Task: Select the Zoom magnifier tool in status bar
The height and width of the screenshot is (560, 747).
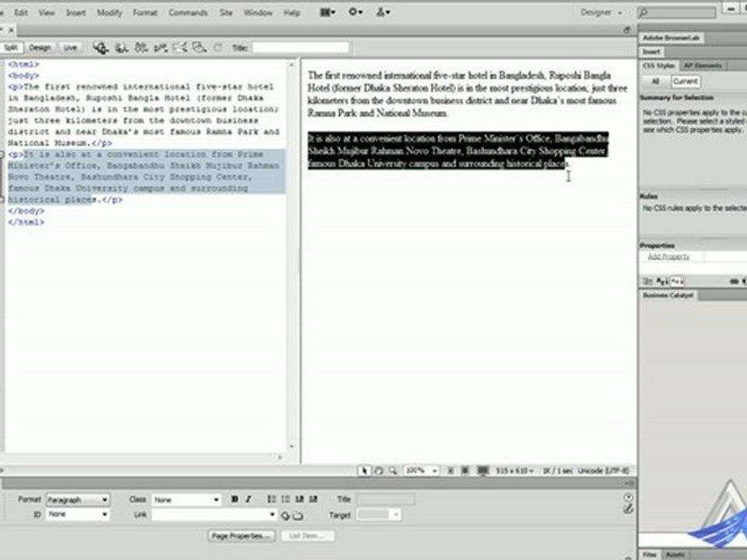Action: coord(393,471)
